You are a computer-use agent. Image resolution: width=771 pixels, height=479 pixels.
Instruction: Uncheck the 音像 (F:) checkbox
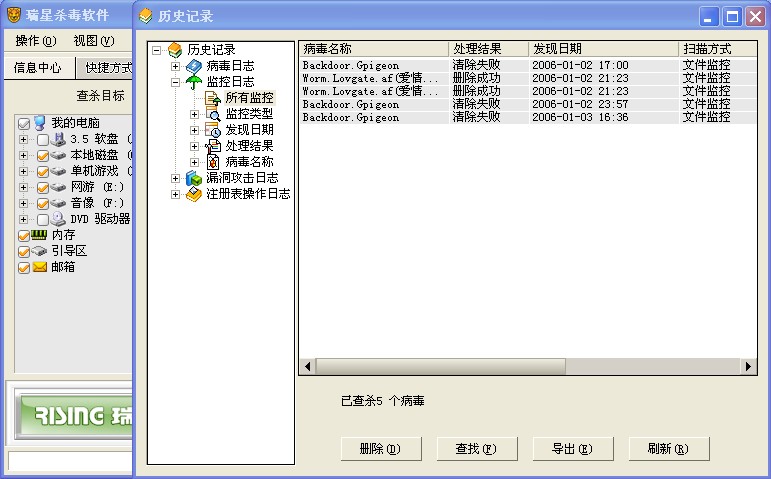pyautogui.click(x=43, y=204)
